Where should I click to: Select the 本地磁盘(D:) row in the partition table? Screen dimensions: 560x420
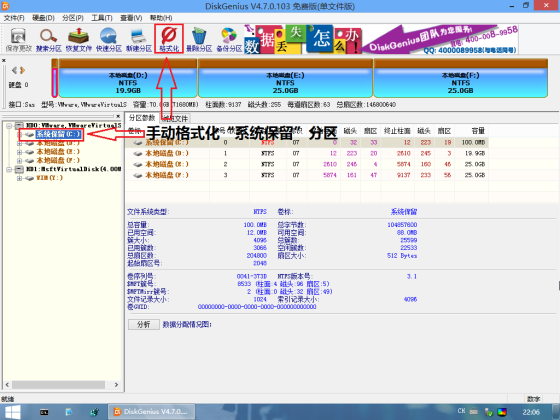(x=306, y=153)
